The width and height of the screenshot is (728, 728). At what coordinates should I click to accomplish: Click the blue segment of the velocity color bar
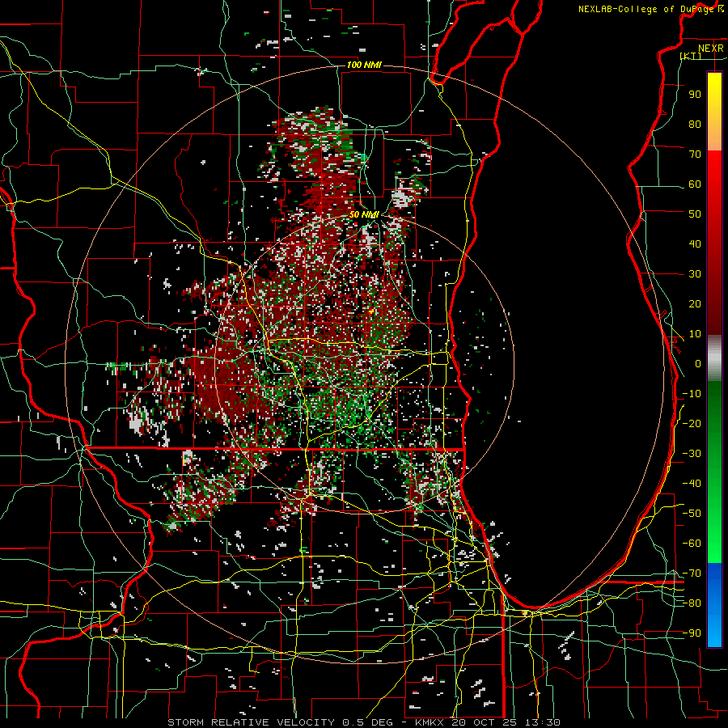(x=714, y=604)
